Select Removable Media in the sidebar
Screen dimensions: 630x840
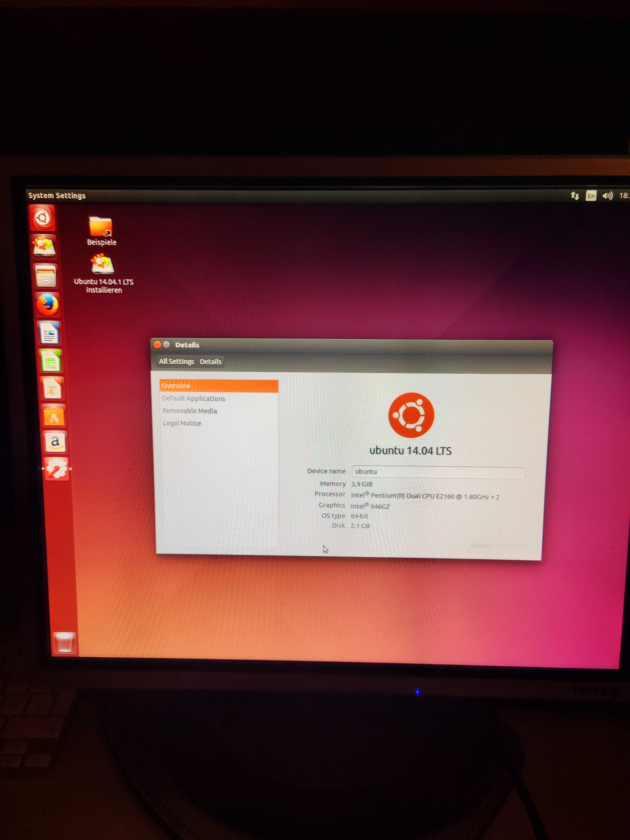point(219,411)
